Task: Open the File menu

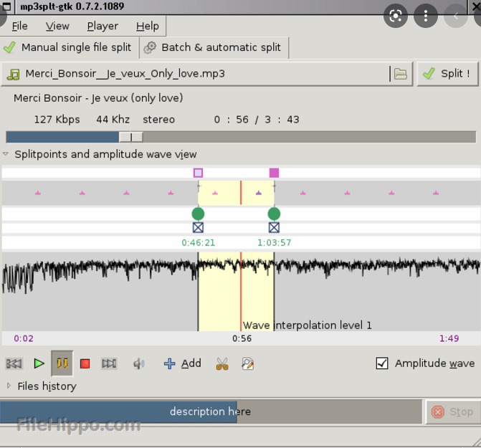Action: 19,26
